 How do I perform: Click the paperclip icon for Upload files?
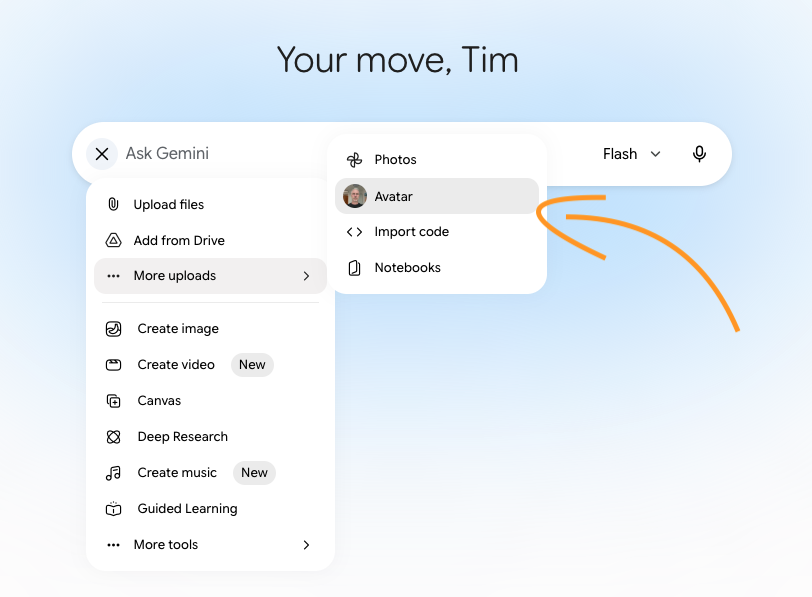click(x=113, y=204)
